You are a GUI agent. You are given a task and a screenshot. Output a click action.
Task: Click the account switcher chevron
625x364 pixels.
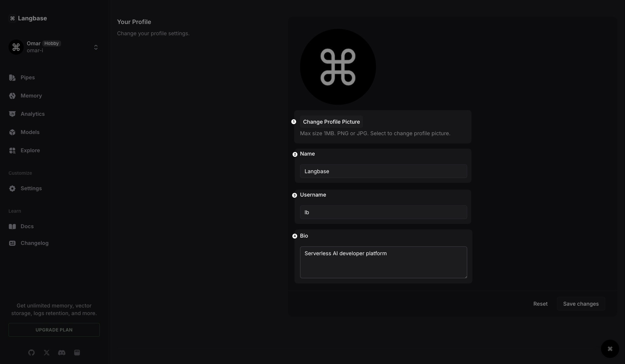[96, 47]
